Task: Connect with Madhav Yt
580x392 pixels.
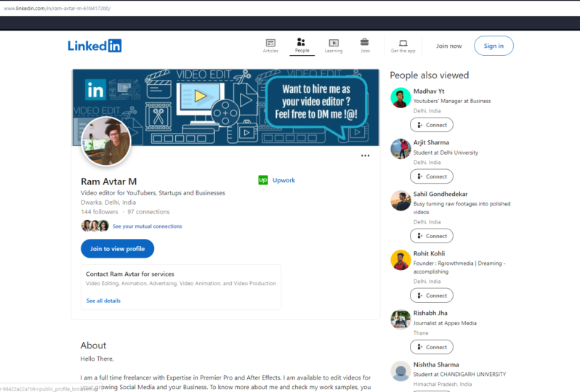Action: 432,125
